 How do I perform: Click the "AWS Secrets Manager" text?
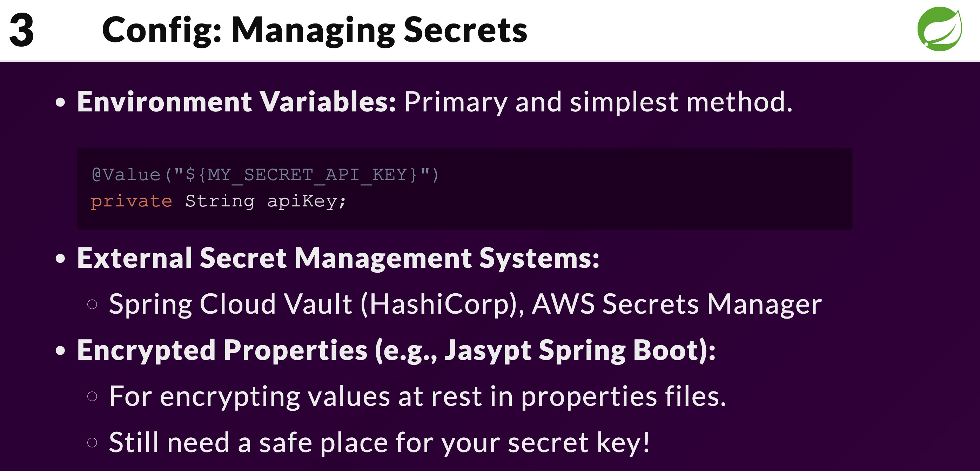click(x=676, y=304)
